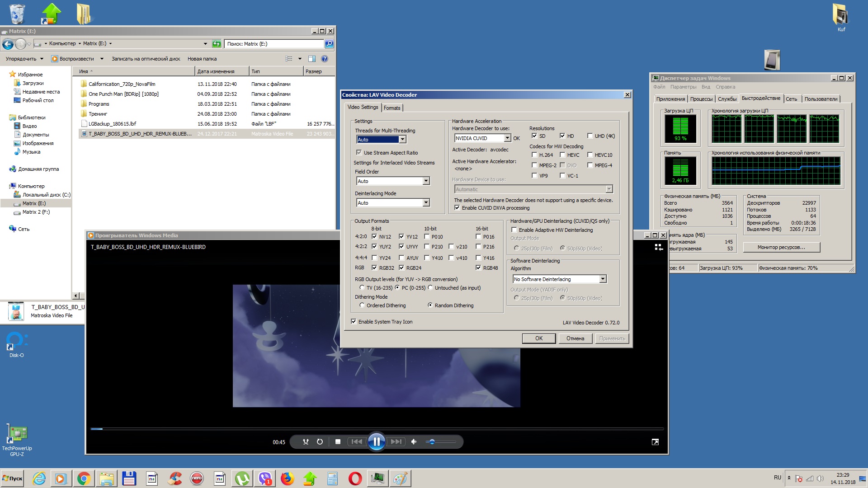This screenshot has width=868, height=488.
Task: Open the Opera browser from taskbar
Action: pyautogui.click(x=355, y=478)
